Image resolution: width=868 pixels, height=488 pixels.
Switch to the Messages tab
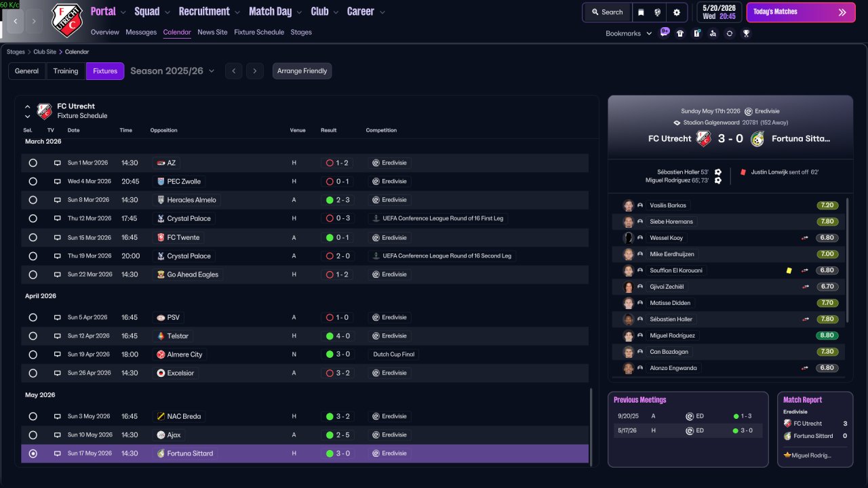pos(141,33)
